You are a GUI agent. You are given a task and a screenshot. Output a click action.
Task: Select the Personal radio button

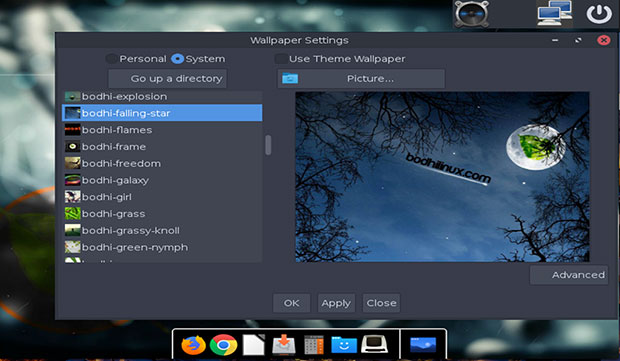pos(112,59)
